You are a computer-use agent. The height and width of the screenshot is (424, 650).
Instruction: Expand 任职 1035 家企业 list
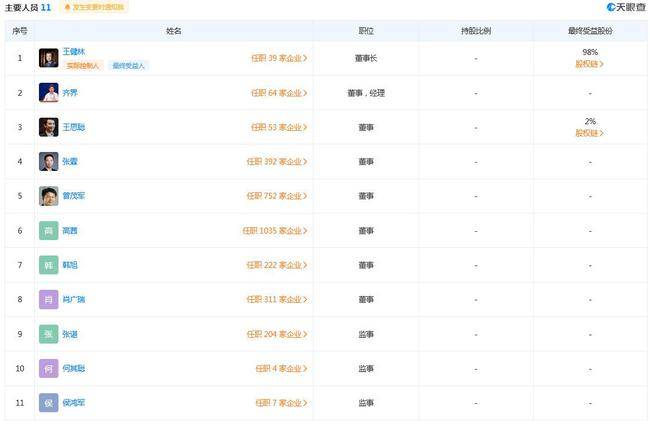274,231
